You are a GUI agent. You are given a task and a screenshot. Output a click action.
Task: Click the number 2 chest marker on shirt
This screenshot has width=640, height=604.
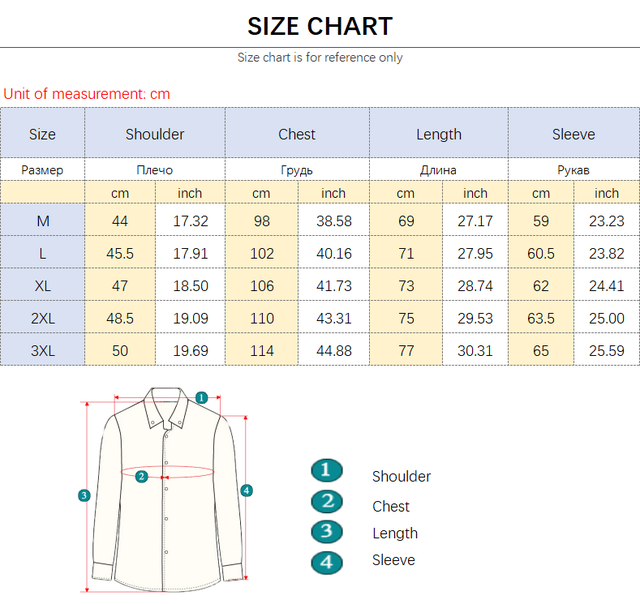[142, 476]
